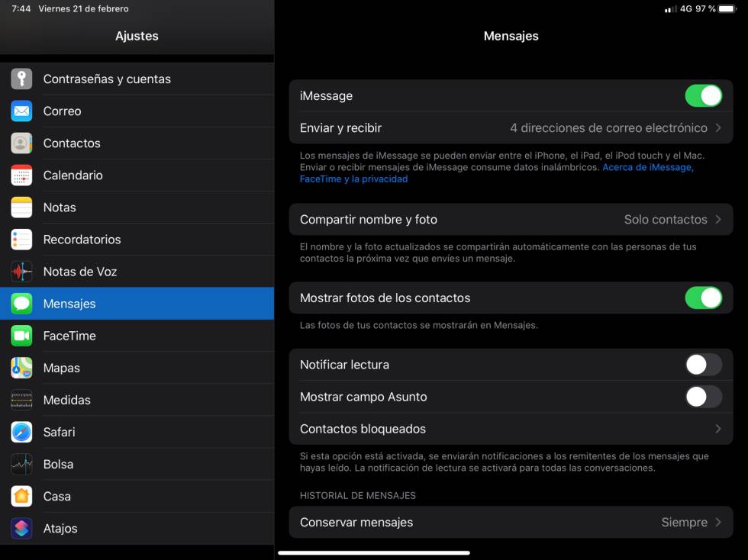Tap '4 direcciones de correo electrónico' value

[x=609, y=128]
